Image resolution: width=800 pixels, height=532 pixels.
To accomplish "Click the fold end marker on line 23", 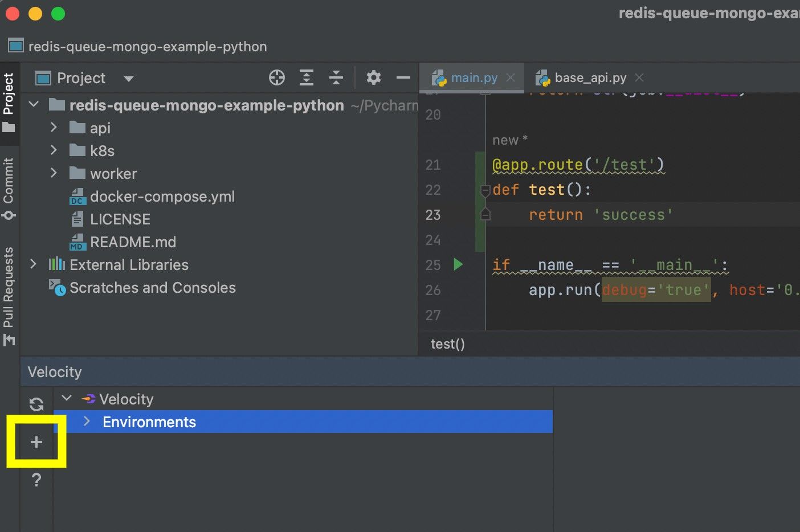I will (x=485, y=214).
